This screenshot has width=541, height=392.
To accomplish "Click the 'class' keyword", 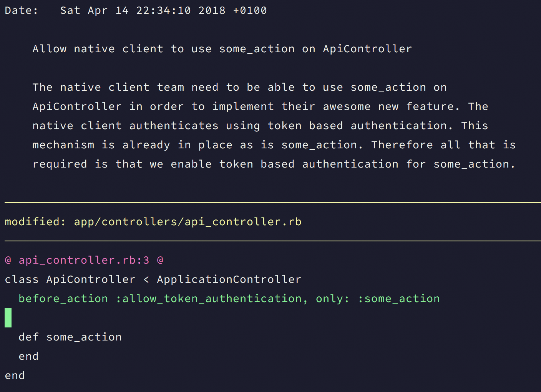I will (22, 279).
